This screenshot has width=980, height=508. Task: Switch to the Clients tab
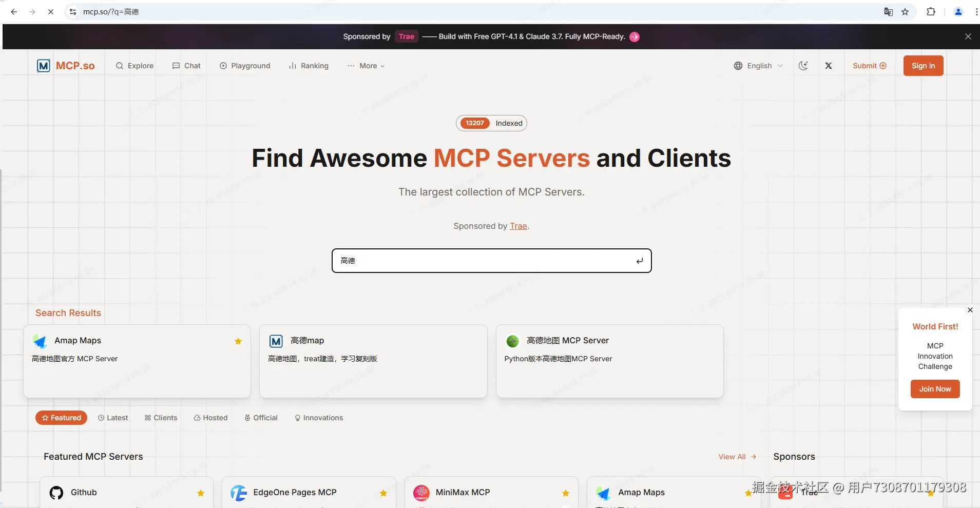161,418
